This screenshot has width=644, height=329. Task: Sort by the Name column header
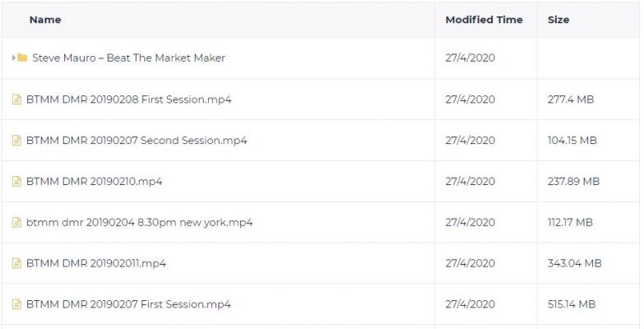click(x=45, y=20)
